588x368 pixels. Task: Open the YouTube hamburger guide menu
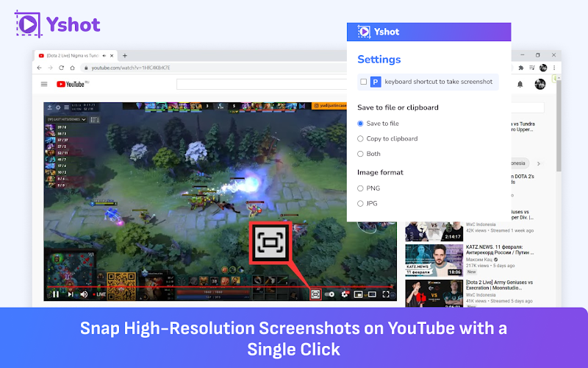coord(44,84)
